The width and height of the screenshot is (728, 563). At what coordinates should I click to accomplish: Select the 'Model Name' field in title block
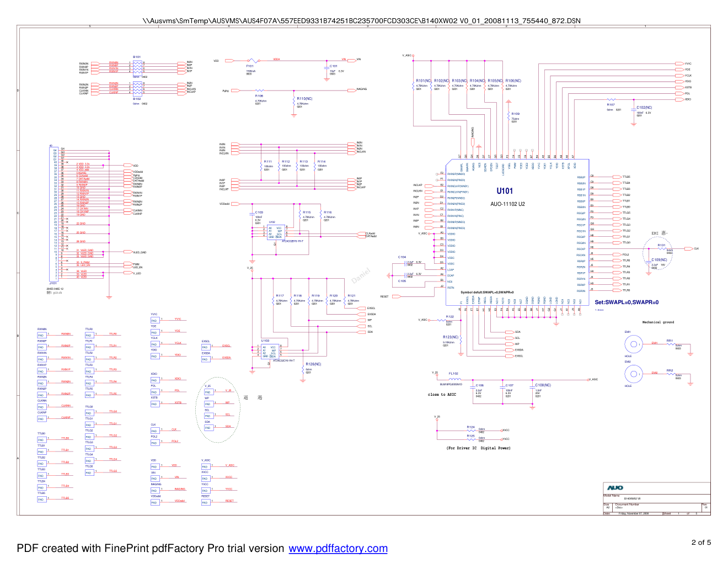(x=612, y=496)
